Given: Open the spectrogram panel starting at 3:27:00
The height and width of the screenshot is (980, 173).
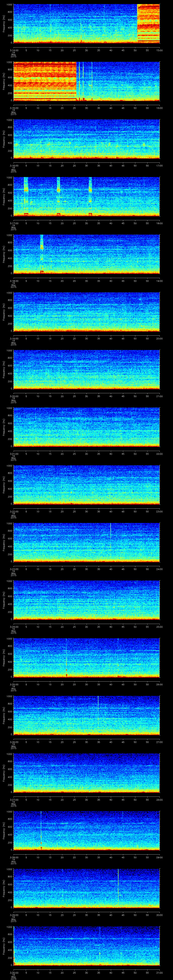Looking at the screenshot, I should [x=87, y=773].
